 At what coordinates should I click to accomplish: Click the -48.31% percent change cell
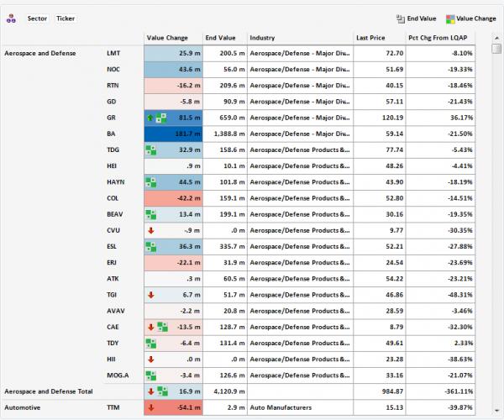(440, 295)
